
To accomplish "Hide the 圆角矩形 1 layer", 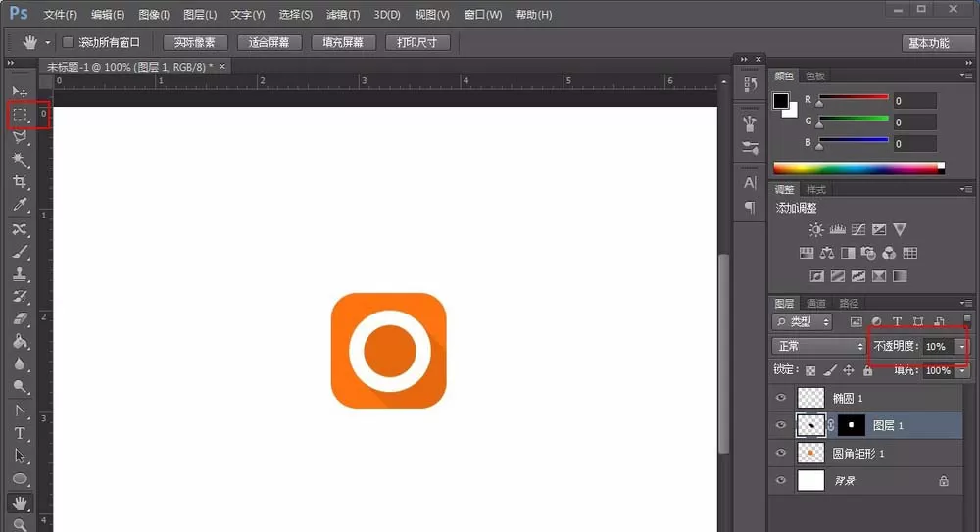I will pos(781,453).
